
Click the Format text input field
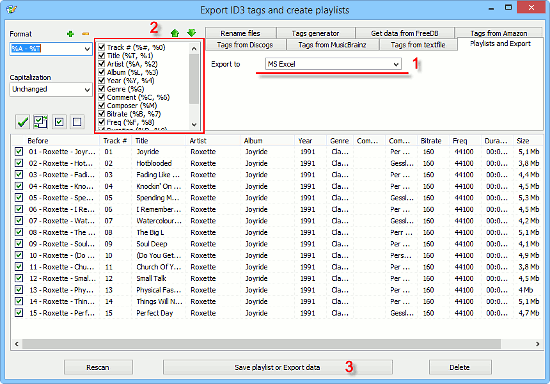click(x=47, y=49)
